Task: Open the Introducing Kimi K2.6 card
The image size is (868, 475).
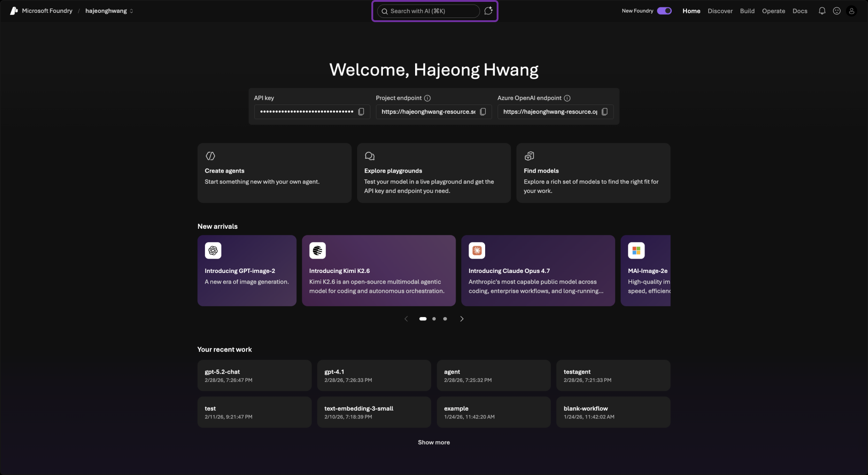Action: tap(379, 271)
